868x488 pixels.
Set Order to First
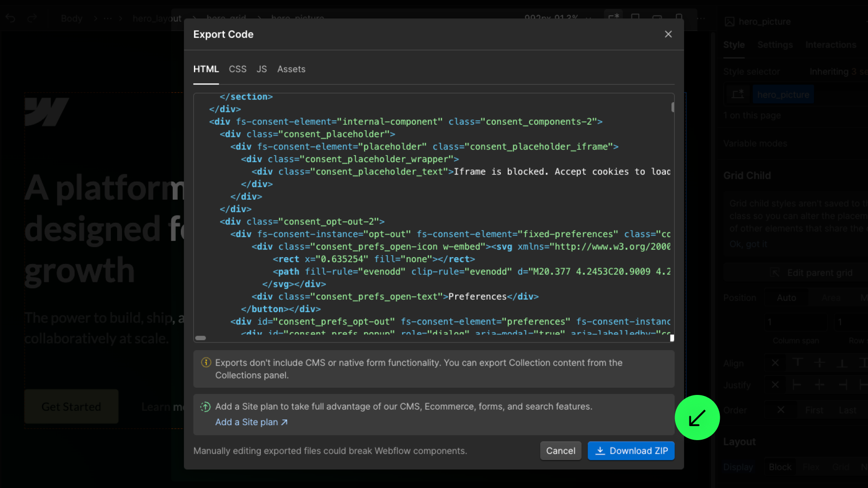click(814, 410)
